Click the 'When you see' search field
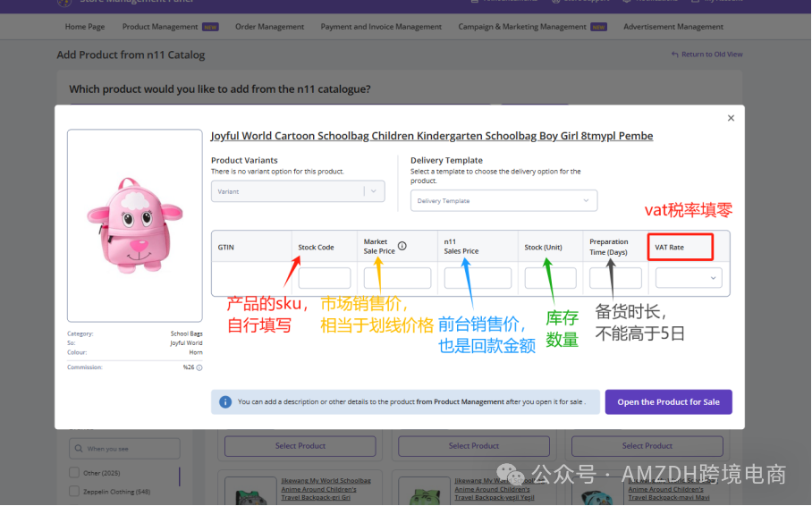Image resolution: width=812 pixels, height=506 pixels. [x=124, y=449]
